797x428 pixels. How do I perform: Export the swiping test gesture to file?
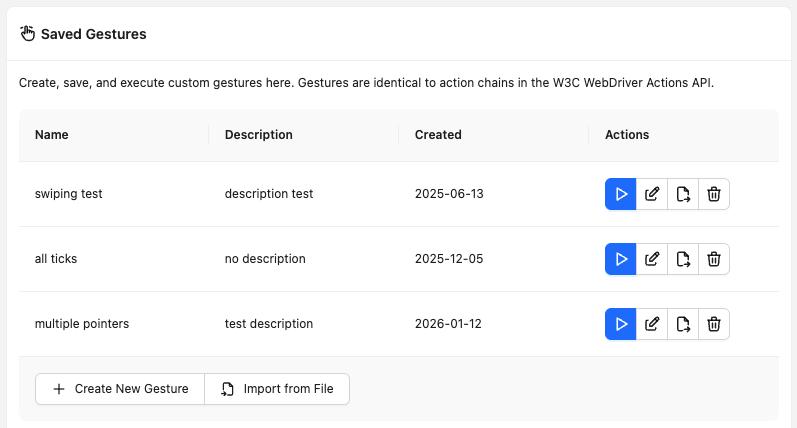[683, 194]
